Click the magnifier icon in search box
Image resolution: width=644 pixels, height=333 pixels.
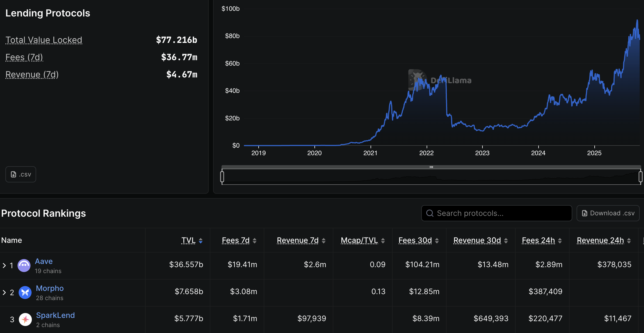[430, 213]
